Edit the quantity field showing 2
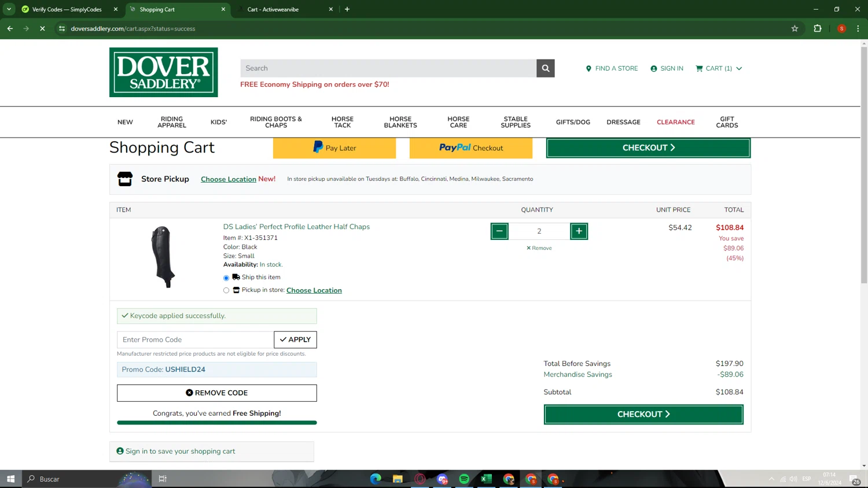 point(539,231)
